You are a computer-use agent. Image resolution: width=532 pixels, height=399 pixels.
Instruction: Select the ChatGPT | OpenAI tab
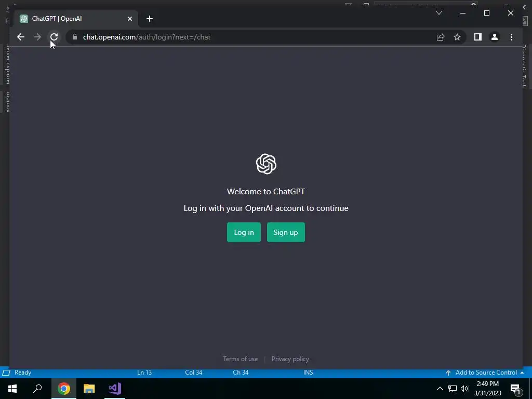click(76, 19)
